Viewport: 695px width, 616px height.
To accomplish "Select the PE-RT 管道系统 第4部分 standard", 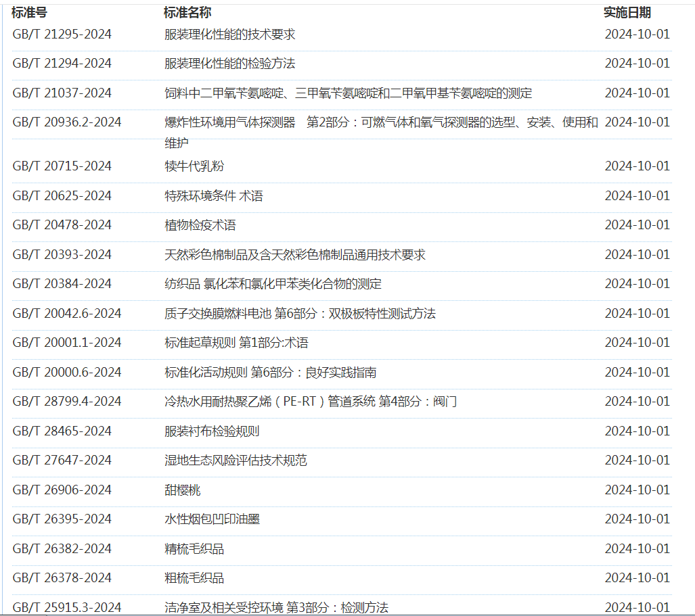I will (x=311, y=402).
